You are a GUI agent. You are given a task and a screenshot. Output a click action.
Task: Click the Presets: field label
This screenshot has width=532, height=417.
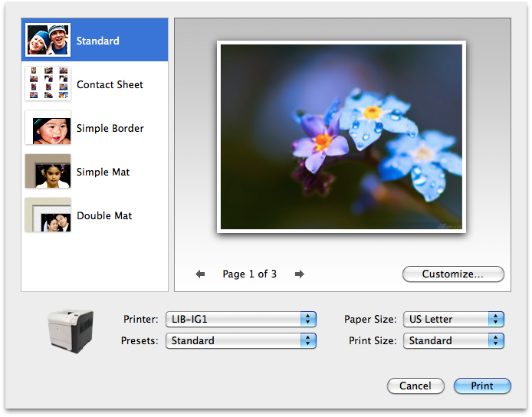(x=140, y=340)
